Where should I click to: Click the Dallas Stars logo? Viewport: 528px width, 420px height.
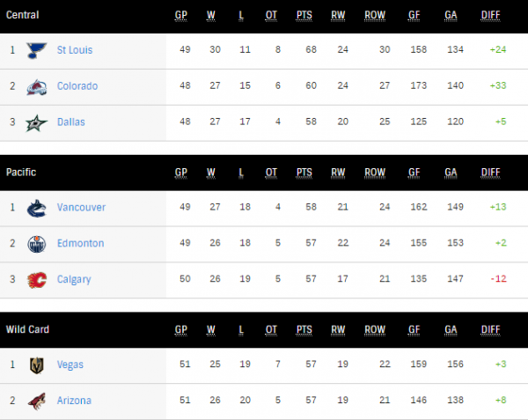(x=36, y=122)
